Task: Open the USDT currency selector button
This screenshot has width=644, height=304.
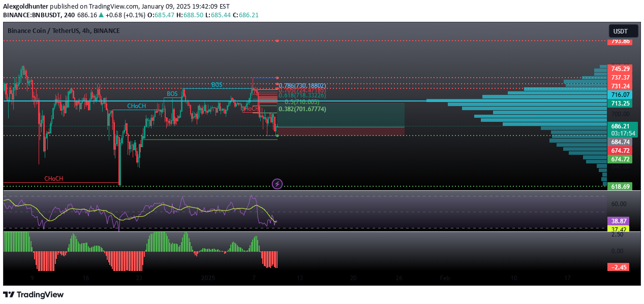Action: click(623, 31)
